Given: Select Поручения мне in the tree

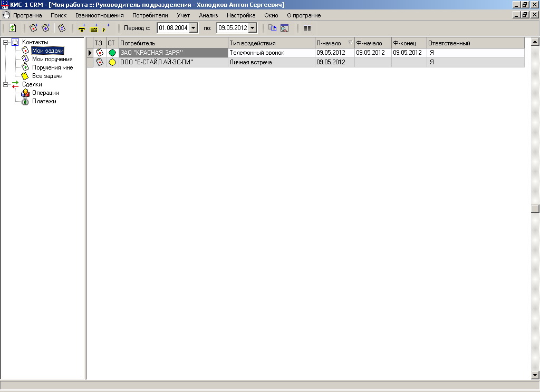Looking at the screenshot, I should pos(53,67).
